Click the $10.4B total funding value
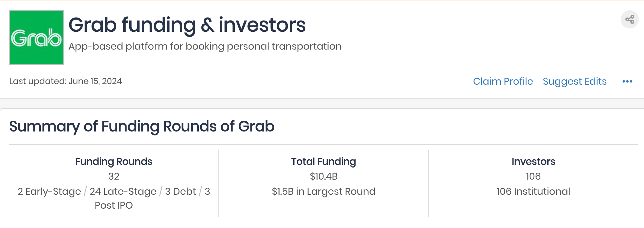Screen dimensions: 644x228 pos(324,176)
